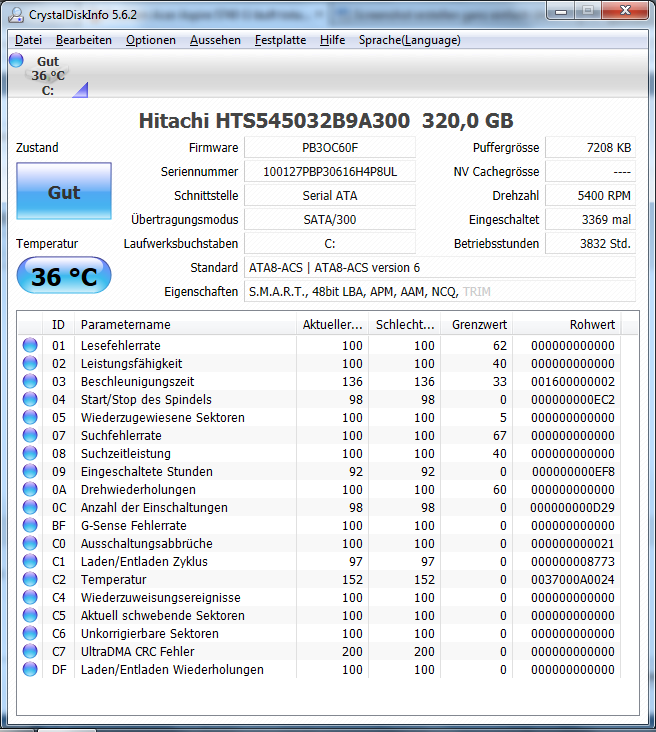Open the Aussehen menu
Image resolution: width=656 pixels, height=732 pixels.
pos(215,40)
